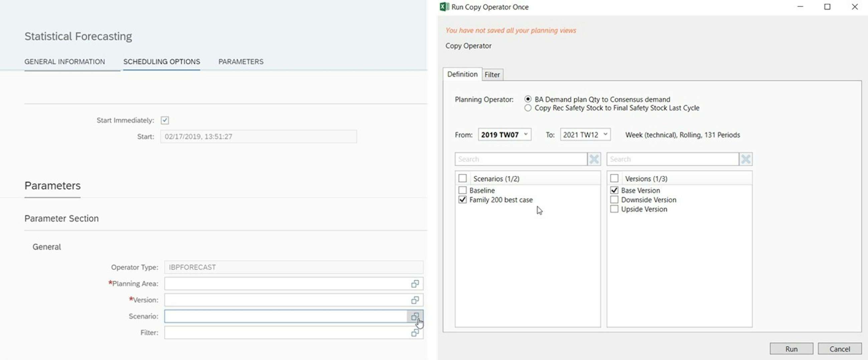Image resolution: width=868 pixels, height=360 pixels.
Task: Click the maximize icon of Run Copy Operator dialog
Action: (x=828, y=7)
